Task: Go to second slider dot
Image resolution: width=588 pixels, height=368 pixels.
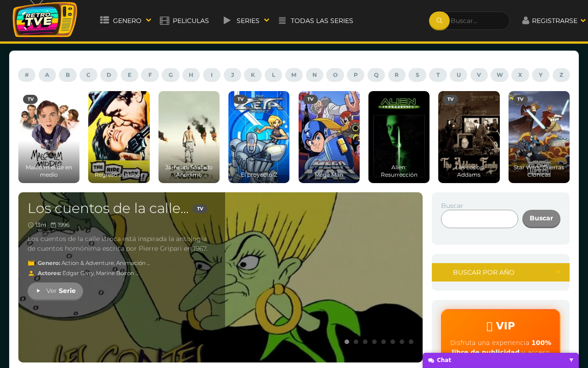Action: [356, 342]
